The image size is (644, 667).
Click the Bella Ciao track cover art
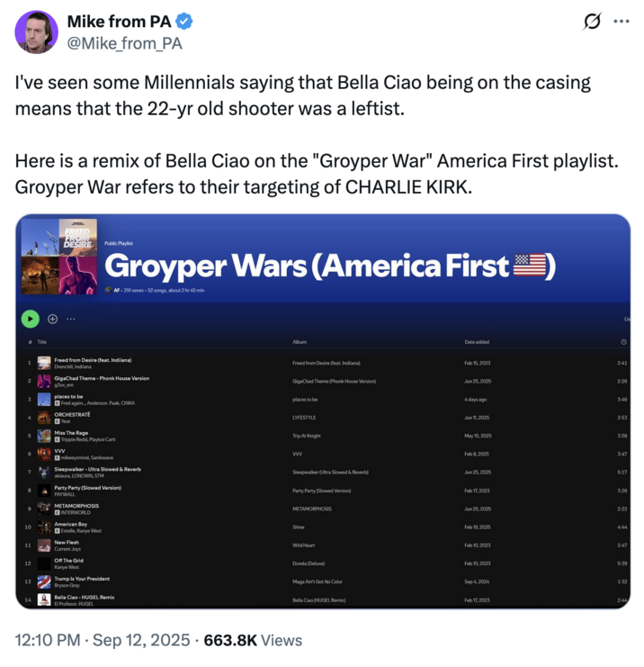point(43,599)
